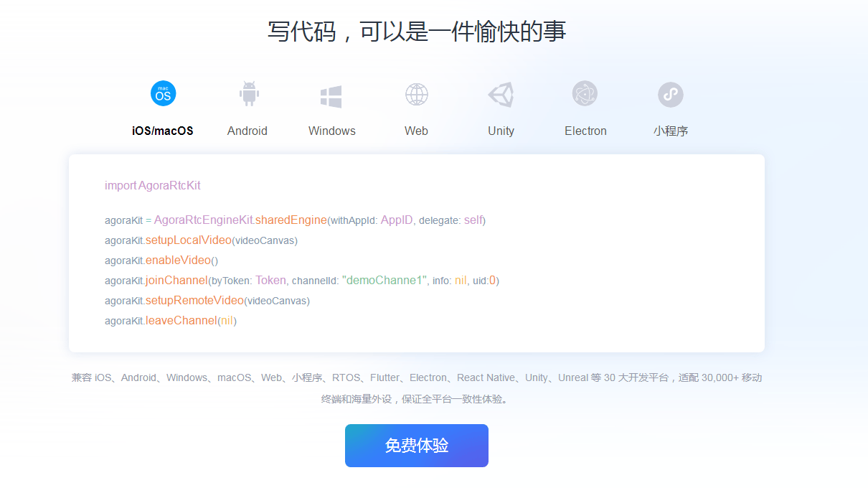This screenshot has width=868, height=488.
Task: Click the sharedEngine code line
Action: [x=296, y=220]
